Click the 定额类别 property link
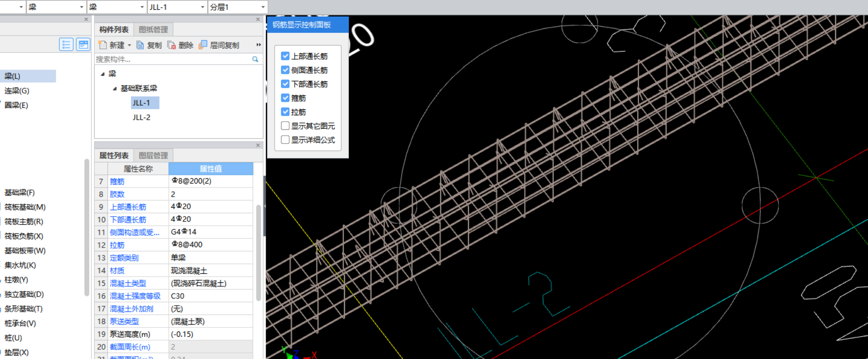This screenshot has width=868, height=359. pos(124,258)
